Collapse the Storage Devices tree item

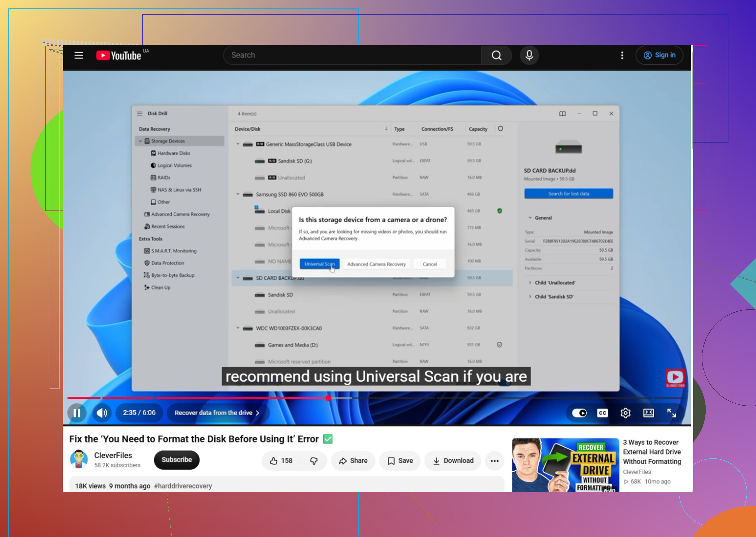pos(140,141)
